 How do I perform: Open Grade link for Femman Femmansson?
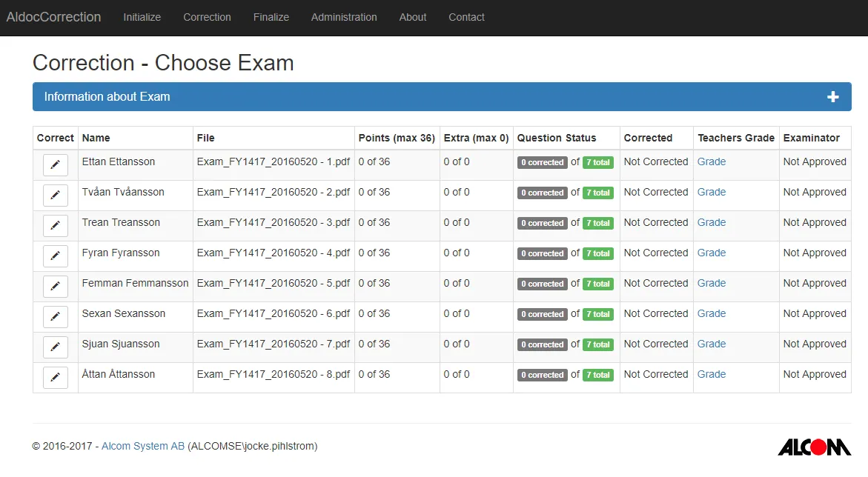coord(712,284)
